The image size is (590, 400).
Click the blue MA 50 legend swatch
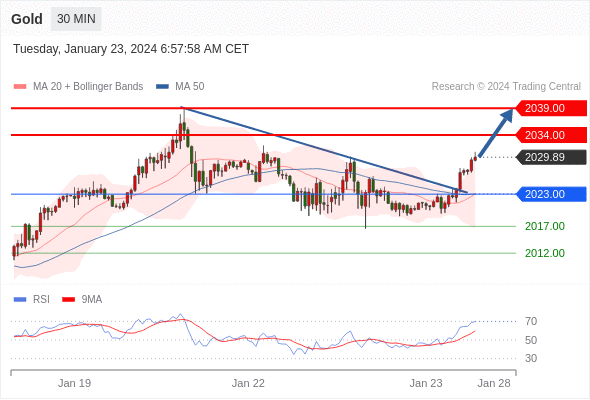coord(162,87)
